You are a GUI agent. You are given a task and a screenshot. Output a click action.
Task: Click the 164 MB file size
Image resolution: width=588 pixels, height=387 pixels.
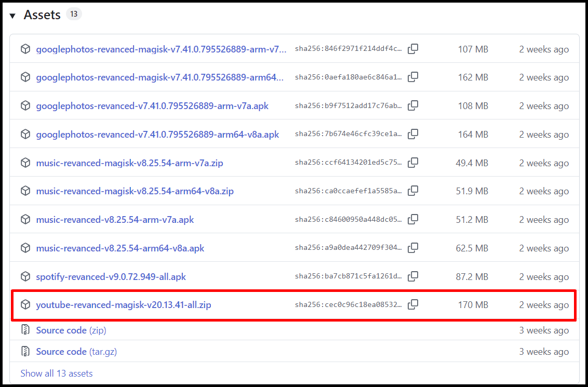[x=473, y=134]
